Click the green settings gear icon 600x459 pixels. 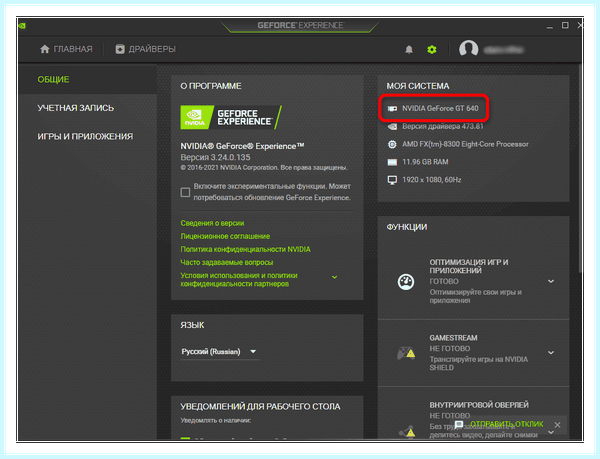[432, 50]
